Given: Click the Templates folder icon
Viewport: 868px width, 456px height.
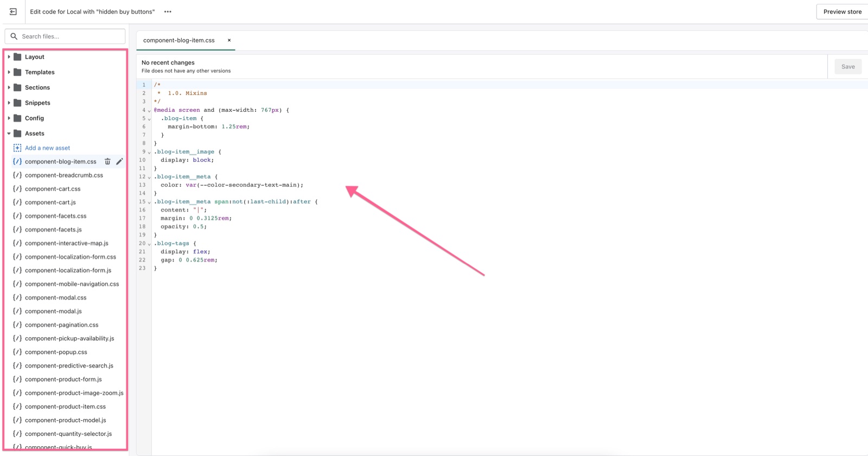Looking at the screenshot, I should pyautogui.click(x=17, y=72).
